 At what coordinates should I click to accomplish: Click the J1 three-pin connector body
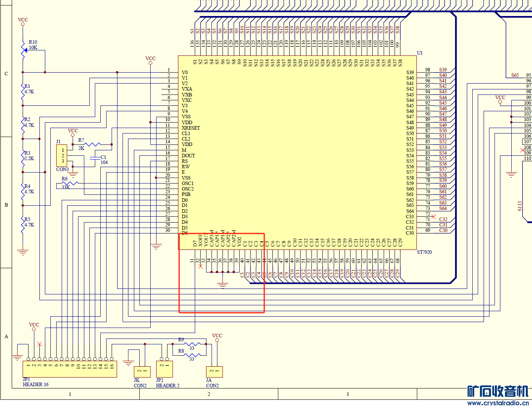62,155
